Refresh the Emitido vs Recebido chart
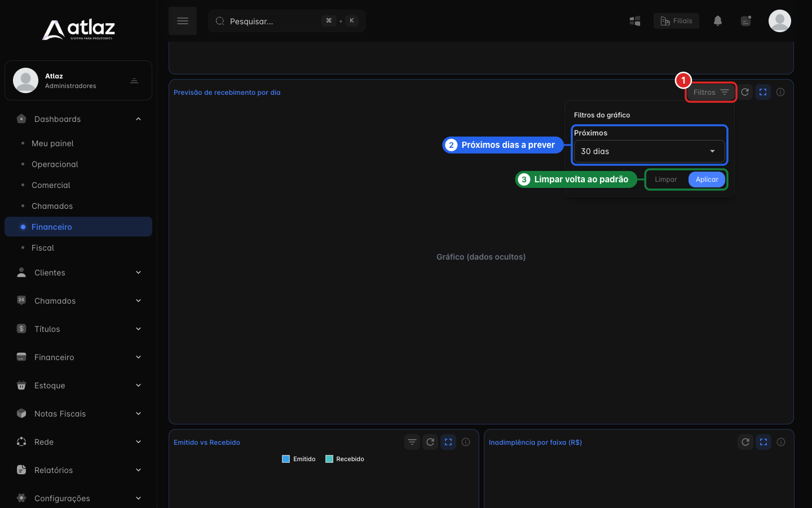Screen dimensions: 812x508 (430, 442)
